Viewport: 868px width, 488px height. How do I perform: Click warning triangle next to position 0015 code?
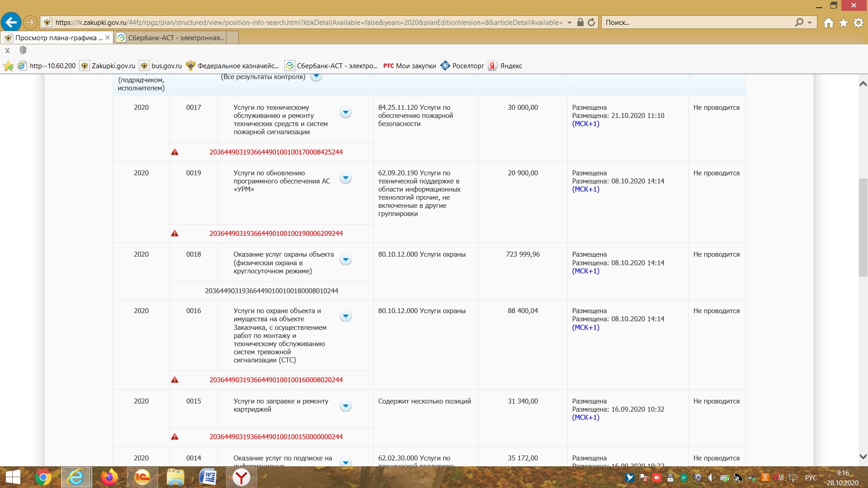pyautogui.click(x=175, y=437)
